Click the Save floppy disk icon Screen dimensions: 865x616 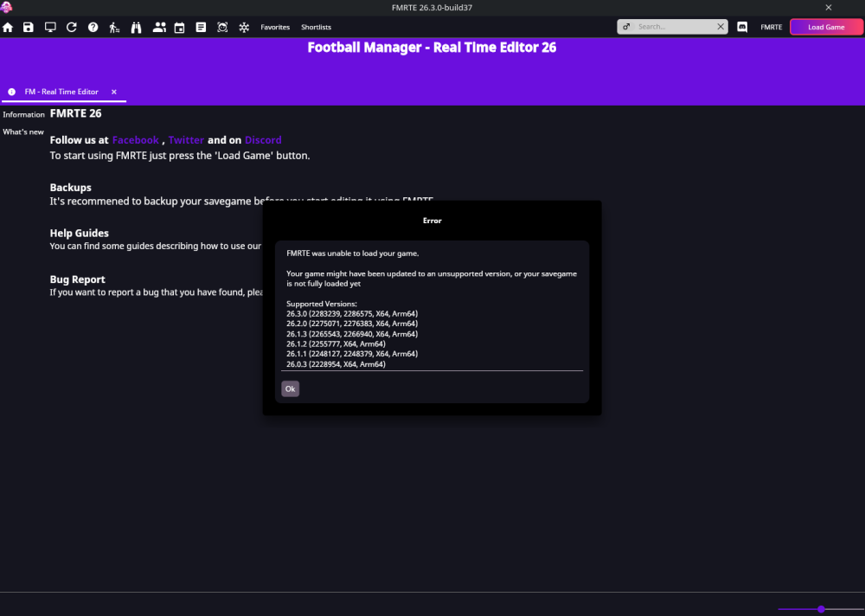coord(29,27)
